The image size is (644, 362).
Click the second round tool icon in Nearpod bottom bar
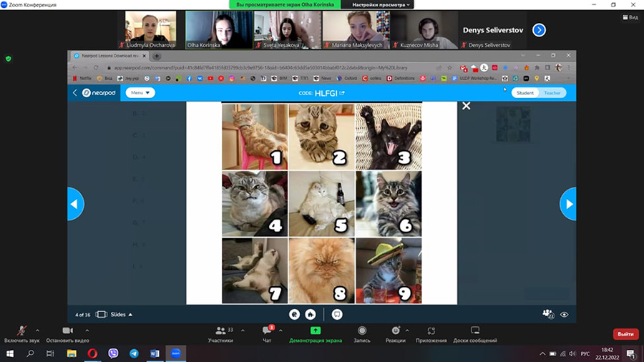click(x=311, y=314)
